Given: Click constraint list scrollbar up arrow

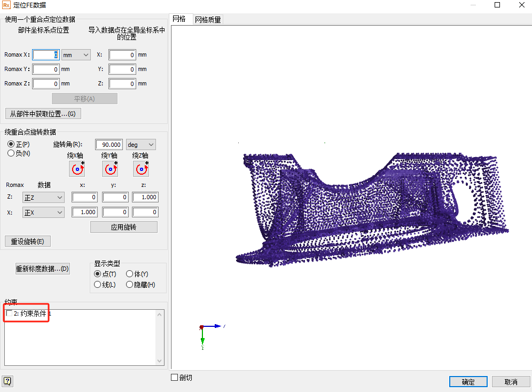Looking at the screenshot, I should coord(160,315).
